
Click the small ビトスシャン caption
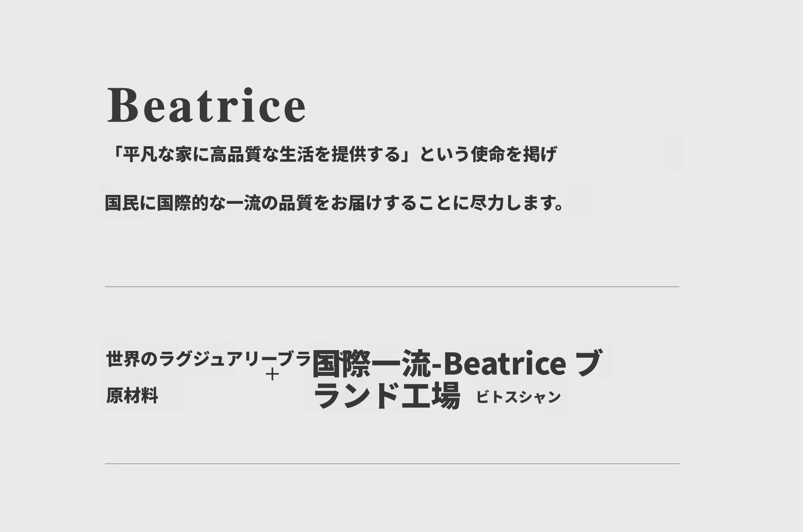coord(518,396)
